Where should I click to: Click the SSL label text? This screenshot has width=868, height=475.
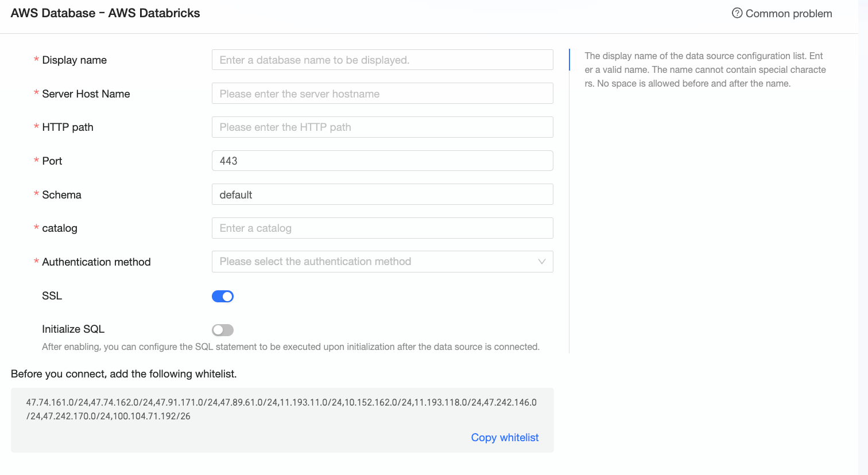[x=52, y=296]
